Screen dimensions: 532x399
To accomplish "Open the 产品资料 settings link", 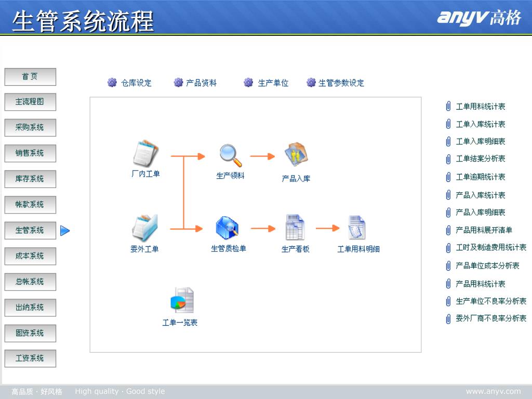I will point(201,83).
